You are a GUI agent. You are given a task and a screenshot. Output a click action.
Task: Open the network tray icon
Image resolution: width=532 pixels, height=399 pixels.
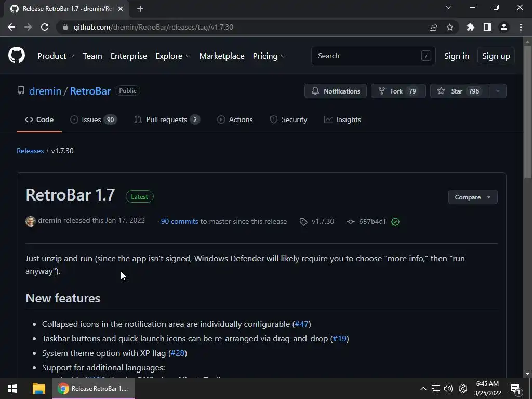tap(436, 389)
